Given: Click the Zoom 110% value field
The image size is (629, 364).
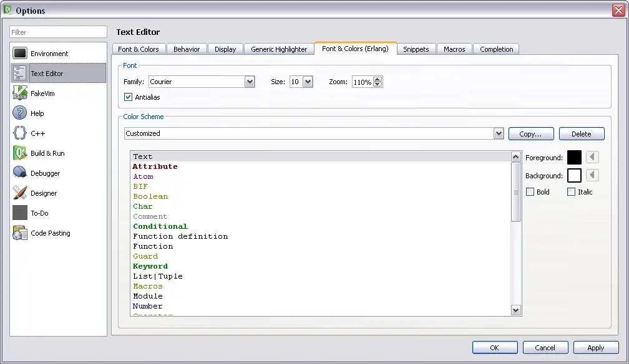Looking at the screenshot, I should click(362, 82).
